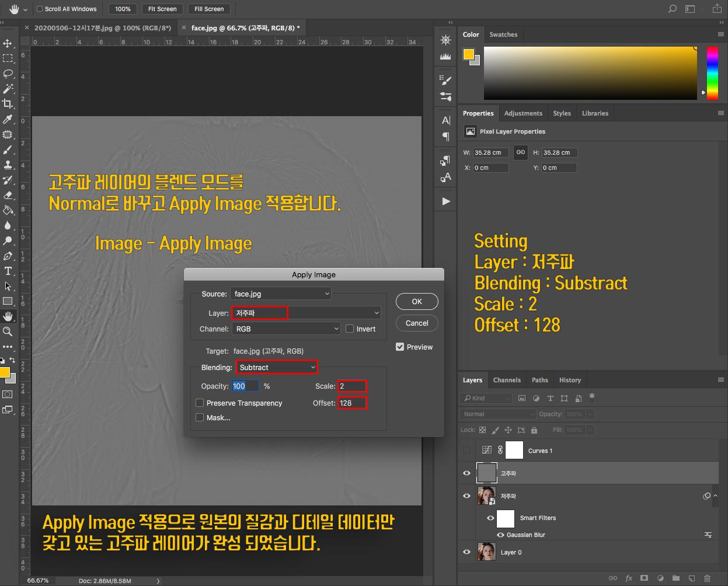
Task: Click Cancel in Apply Image dialog
Action: [417, 323]
